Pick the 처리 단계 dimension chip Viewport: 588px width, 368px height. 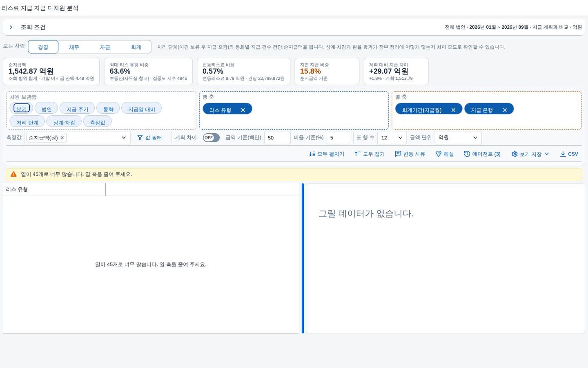27,122
